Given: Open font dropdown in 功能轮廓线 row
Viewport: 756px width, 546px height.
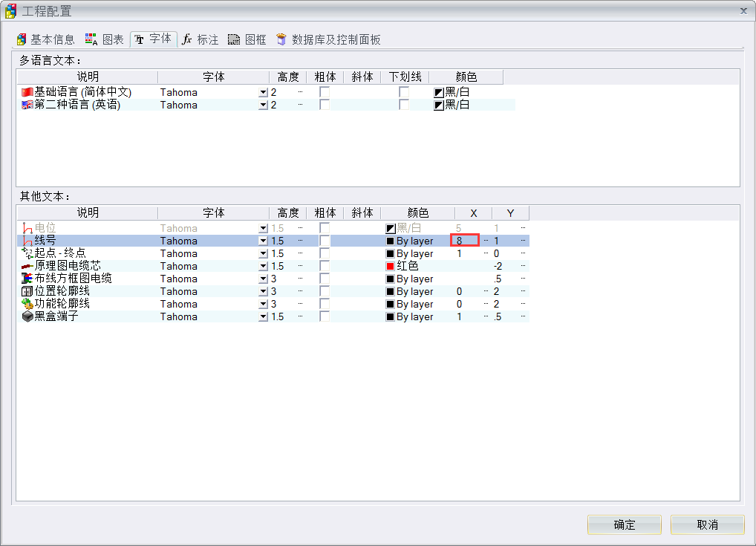Looking at the screenshot, I should (x=263, y=304).
